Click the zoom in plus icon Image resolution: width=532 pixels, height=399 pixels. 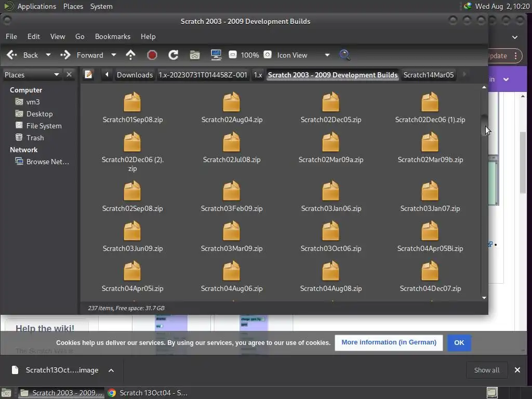pyautogui.click(x=268, y=55)
